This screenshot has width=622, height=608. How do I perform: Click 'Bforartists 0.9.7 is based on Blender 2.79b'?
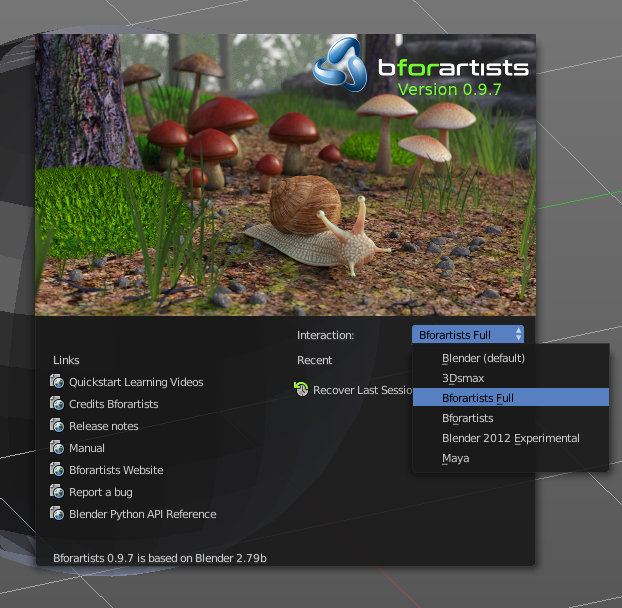[x=160, y=558]
